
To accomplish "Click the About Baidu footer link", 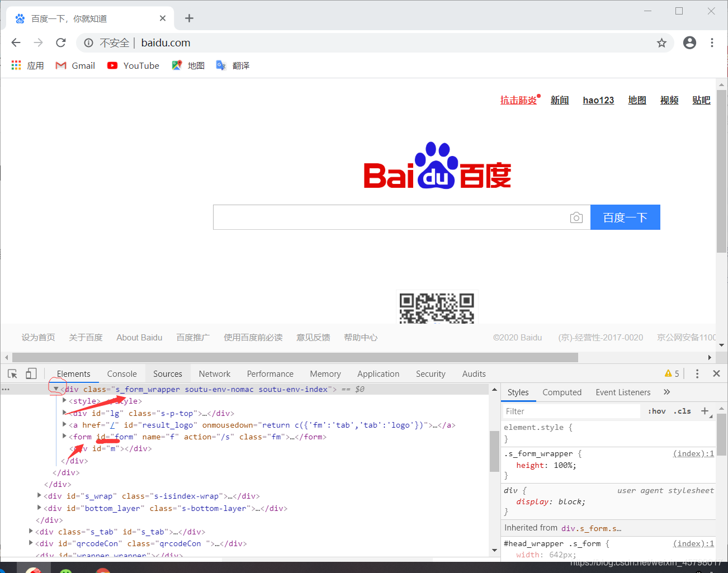I will (139, 338).
